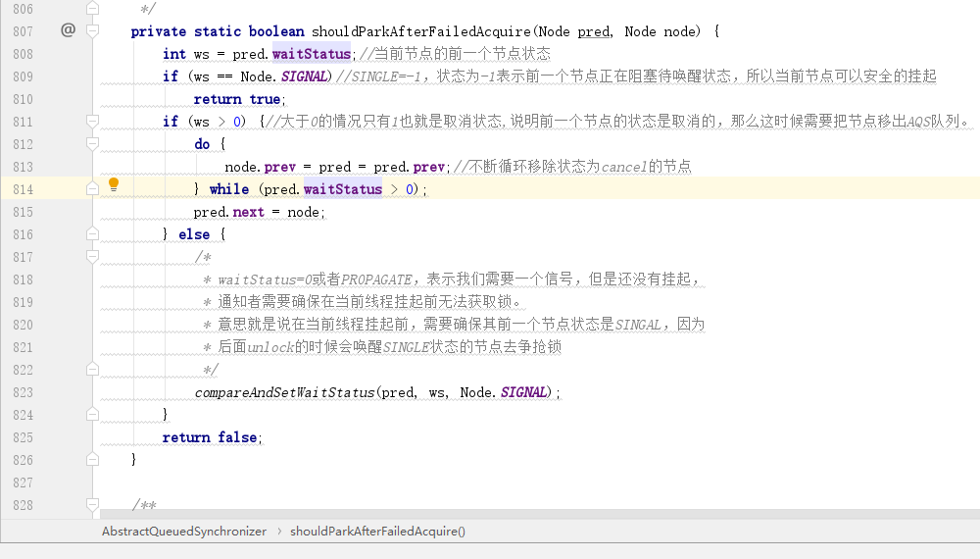Collapse the comment block fold at line 817
Screen dimensions: 980x559
(x=92, y=256)
